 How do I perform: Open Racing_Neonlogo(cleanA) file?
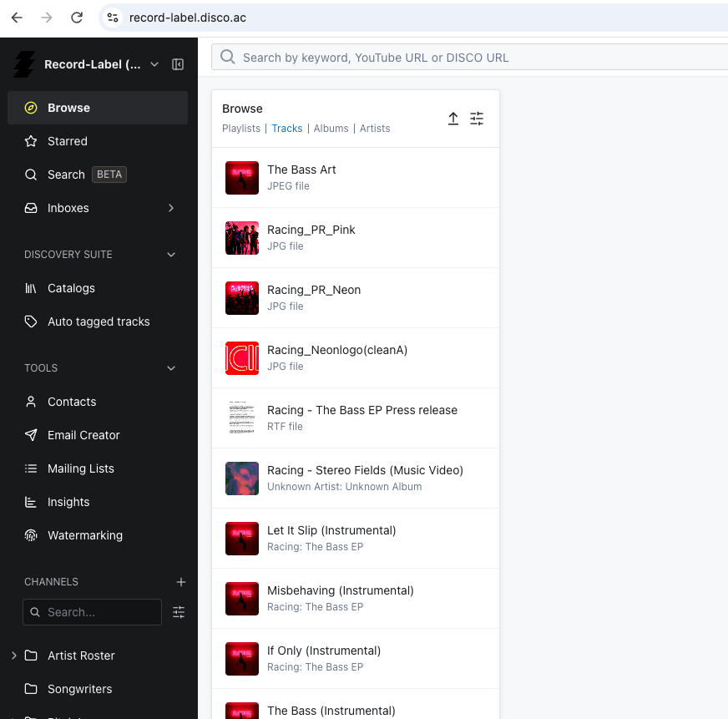(337, 350)
